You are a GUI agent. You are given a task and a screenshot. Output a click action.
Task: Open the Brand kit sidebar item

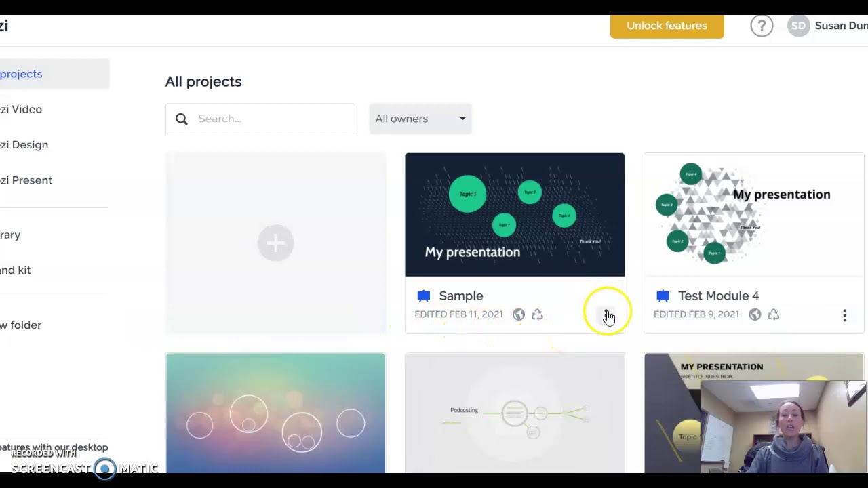tap(15, 270)
